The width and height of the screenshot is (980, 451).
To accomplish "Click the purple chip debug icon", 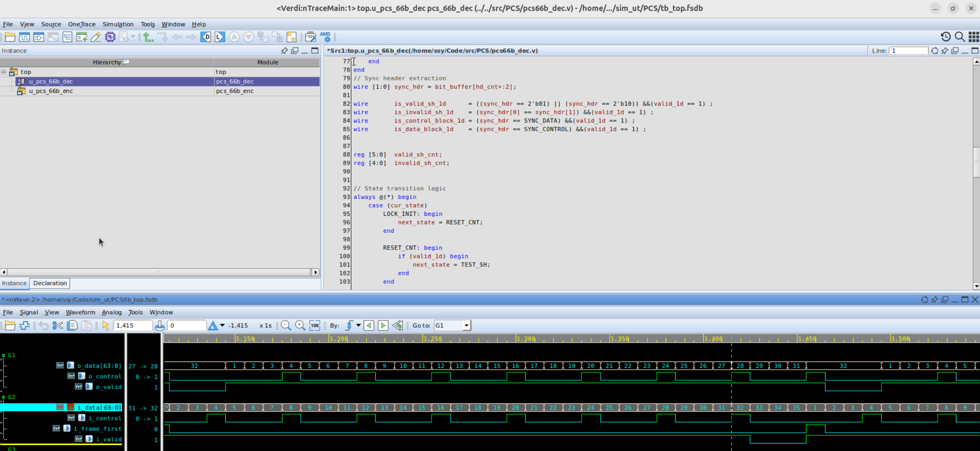I will [x=110, y=37].
